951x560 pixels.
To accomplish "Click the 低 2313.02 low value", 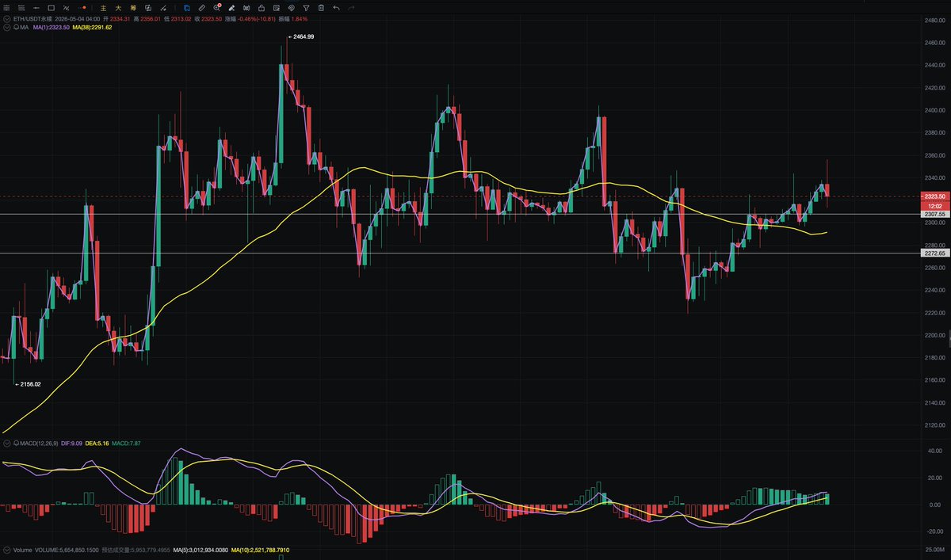I will (178, 18).
